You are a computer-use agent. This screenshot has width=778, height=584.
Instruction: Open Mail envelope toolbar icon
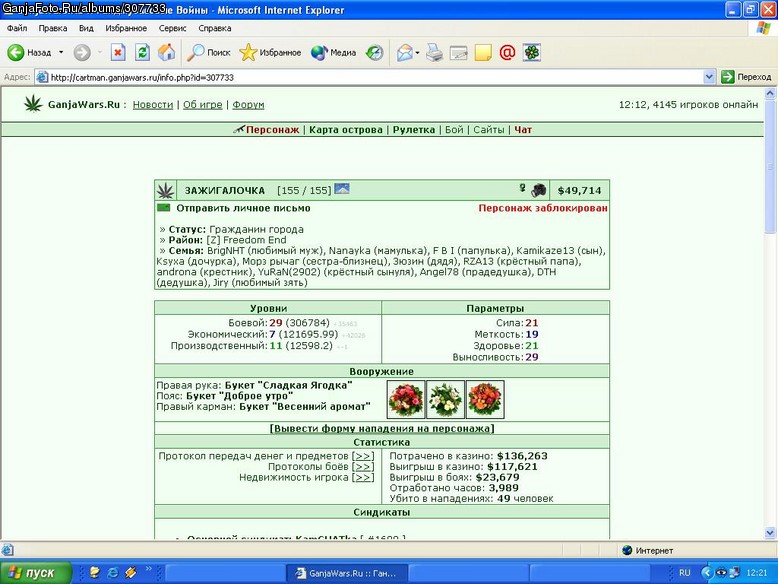[x=404, y=52]
